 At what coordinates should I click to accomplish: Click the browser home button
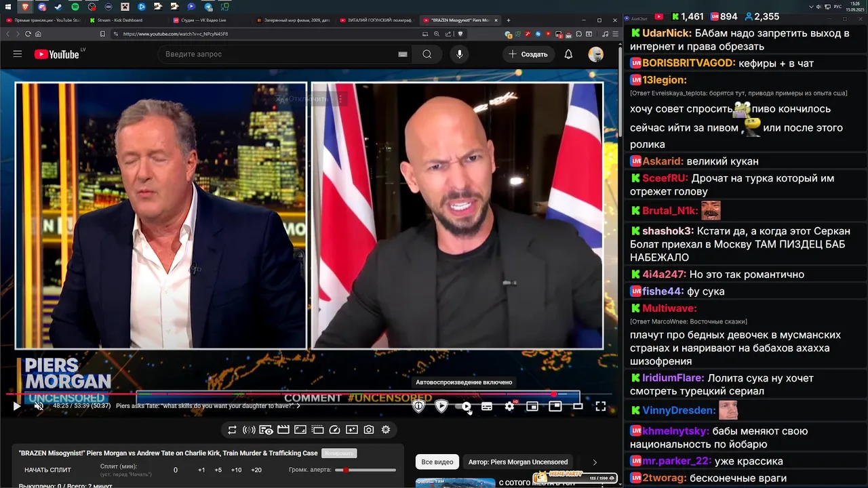[x=38, y=34]
